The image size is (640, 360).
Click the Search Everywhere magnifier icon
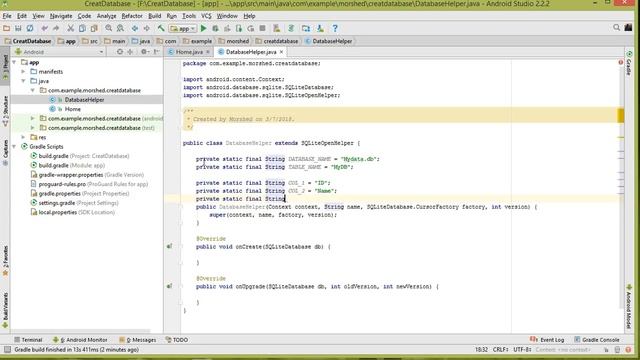tap(616, 28)
